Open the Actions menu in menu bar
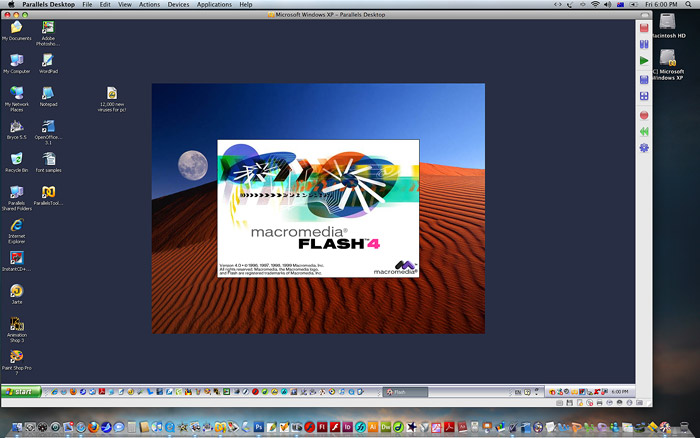Image resolution: width=700 pixels, height=438 pixels. [x=149, y=5]
